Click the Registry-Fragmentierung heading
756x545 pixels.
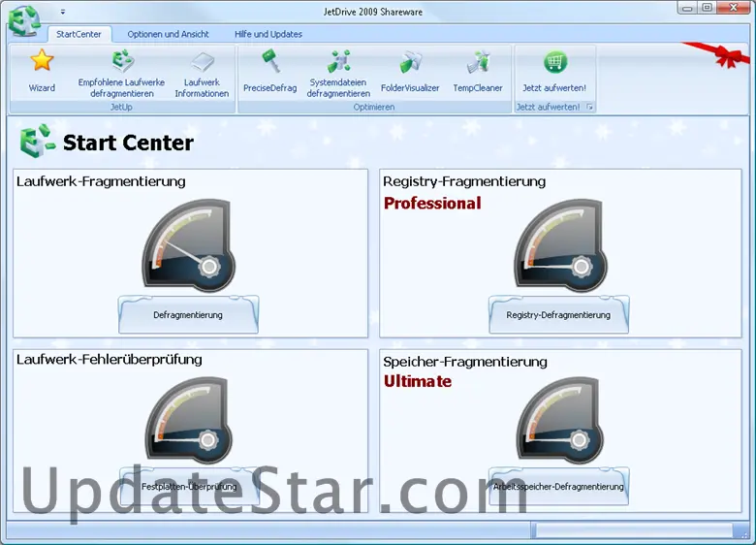464,181
